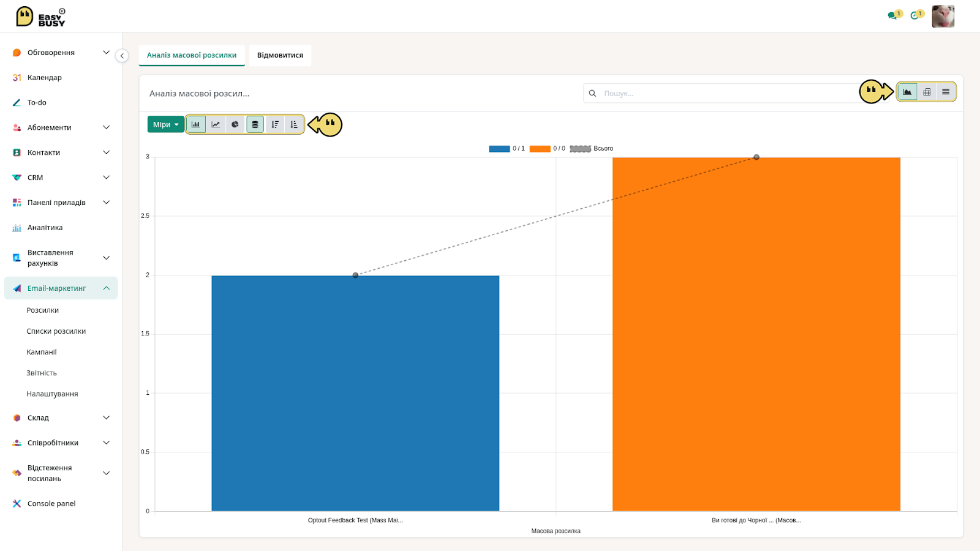Viewport: 980px width, 551px height.
Task: Sort chart in ascending order
Action: click(294, 124)
